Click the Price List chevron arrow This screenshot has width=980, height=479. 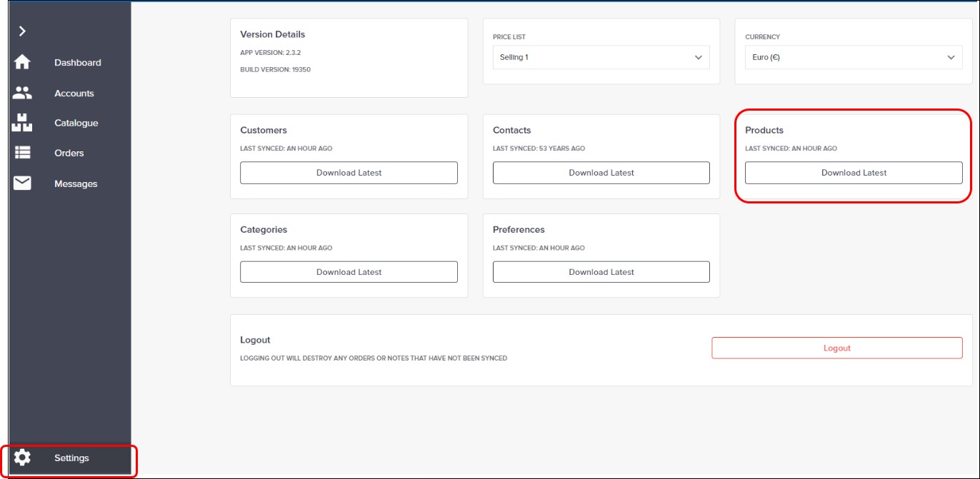pyautogui.click(x=699, y=58)
